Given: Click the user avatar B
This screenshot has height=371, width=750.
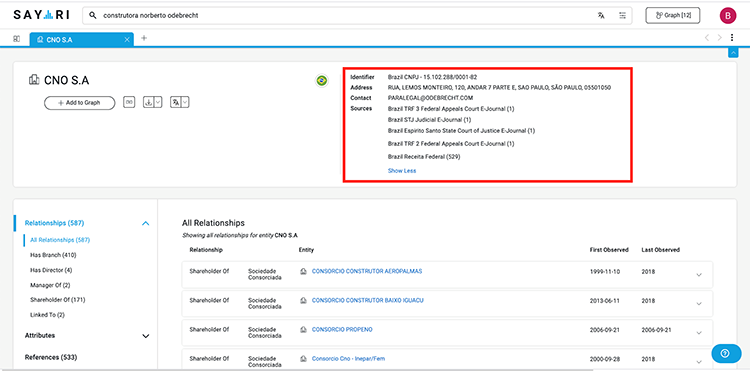Looking at the screenshot, I should coord(728,16).
